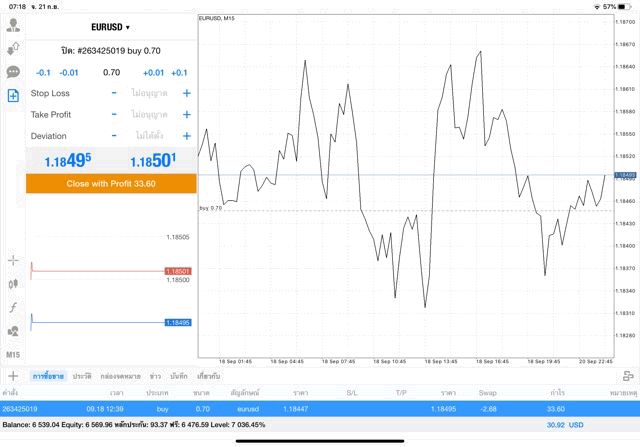Click the profit cell 33.60 in table
Viewport: 640px width, 447px height.
[x=556, y=409]
